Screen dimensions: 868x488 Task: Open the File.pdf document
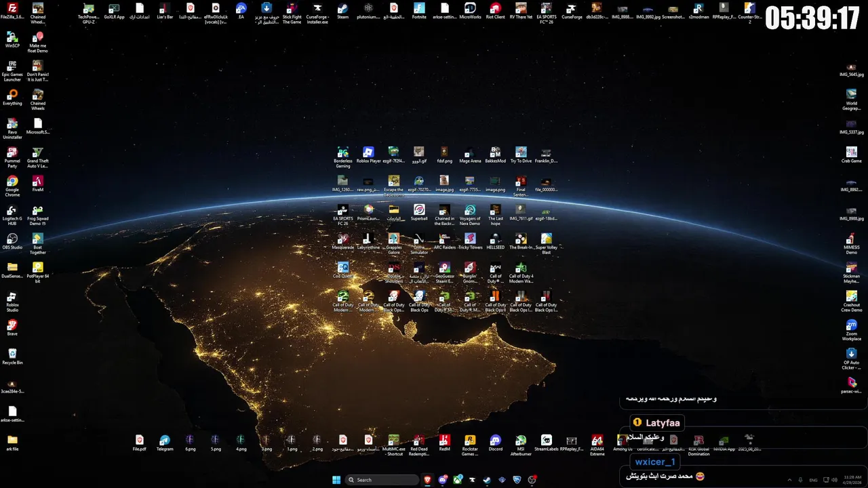[x=139, y=443]
